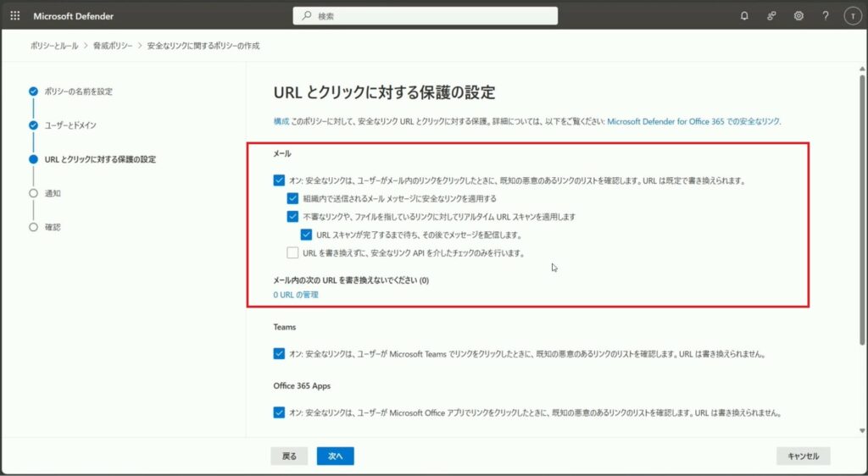Image resolution: width=868 pixels, height=476 pixels.
Task: Open Microsoft Defender for Office 365 での安全なリンク link
Action: click(x=693, y=122)
